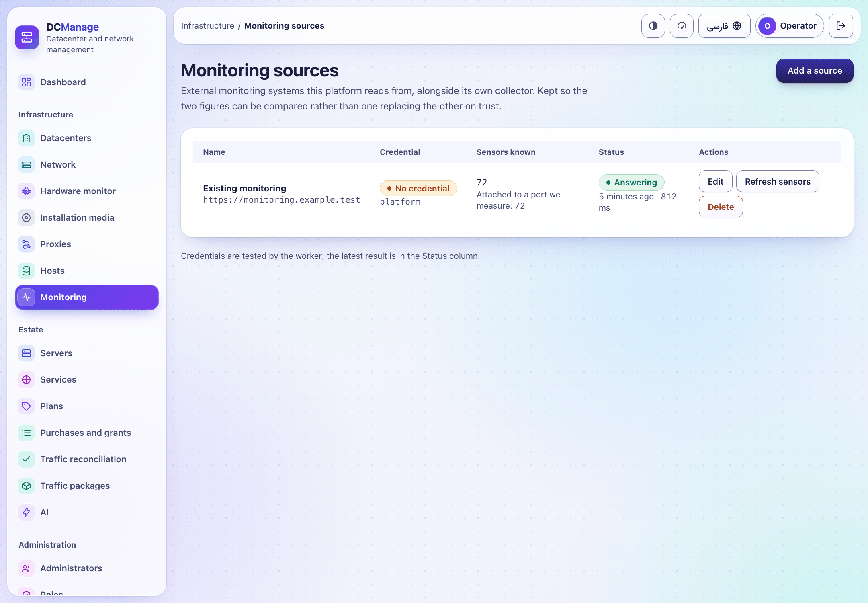The height and width of the screenshot is (603, 868).
Task: Open Dashboard via its grid icon
Action: click(26, 82)
